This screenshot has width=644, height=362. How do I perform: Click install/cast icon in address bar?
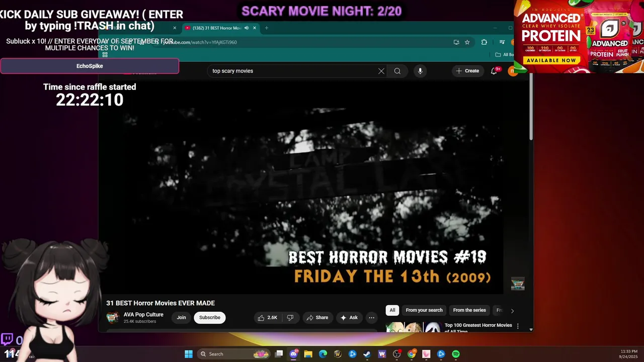(456, 42)
